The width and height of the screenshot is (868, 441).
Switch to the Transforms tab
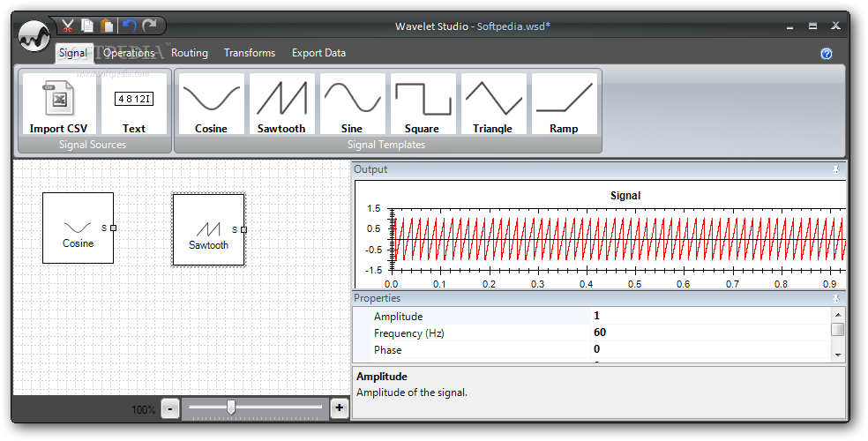pos(250,53)
